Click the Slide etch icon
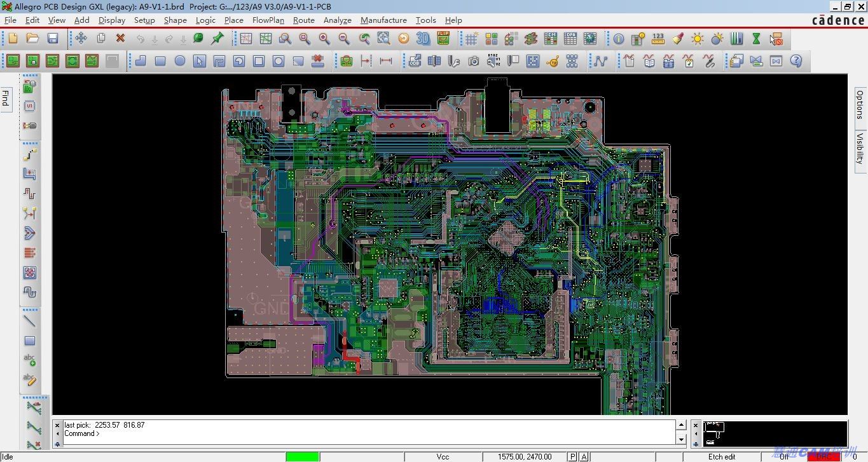868x462 pixels. [x=29, y=174]
